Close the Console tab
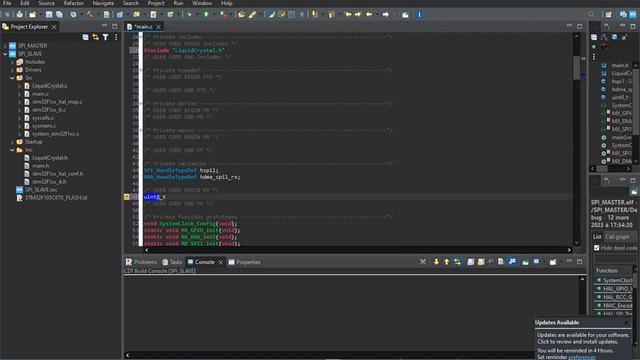Image resolution: width=640 pixels, height=360 pixels. coord(220,262)
